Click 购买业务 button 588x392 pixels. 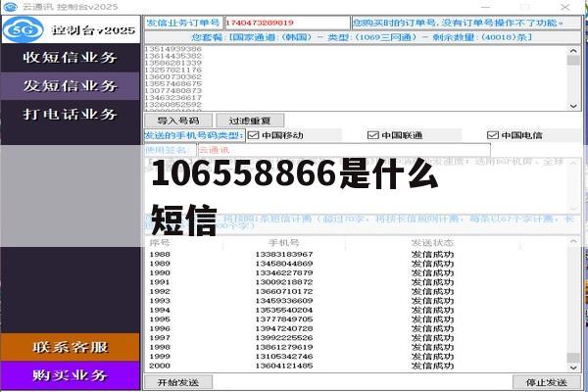point(71,375)
